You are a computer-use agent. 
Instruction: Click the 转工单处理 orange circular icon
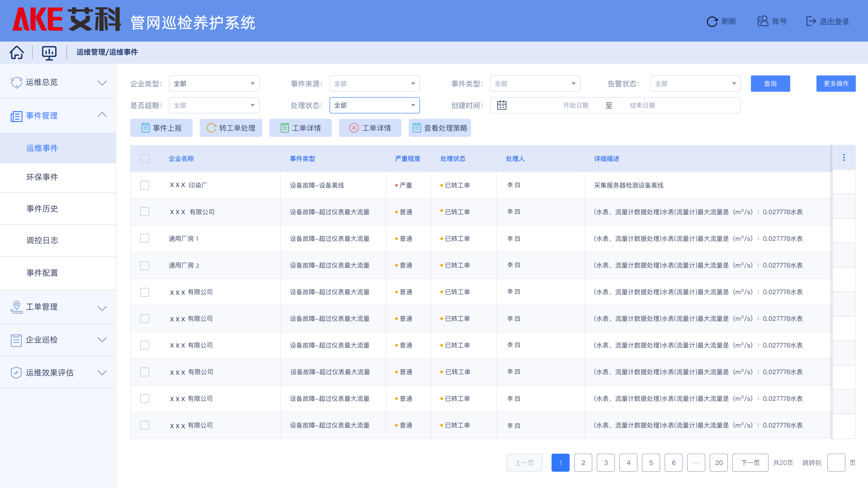point(211,128)
